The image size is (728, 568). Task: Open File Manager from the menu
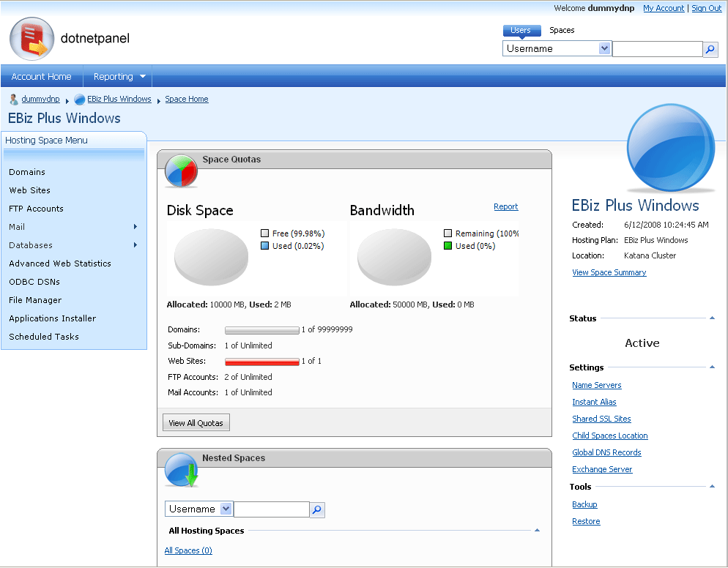(35, 300)
